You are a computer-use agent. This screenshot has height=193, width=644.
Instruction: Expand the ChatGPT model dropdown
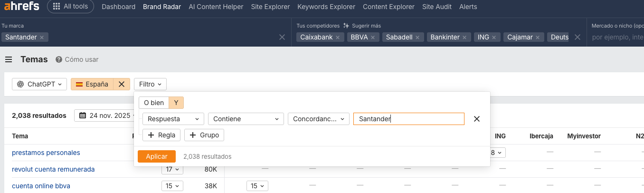(x=39, y=84)
